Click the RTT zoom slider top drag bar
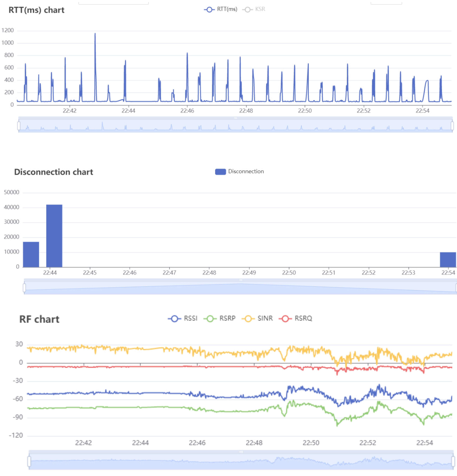The width and height of the screenshot is (457, 476). click(x=235, y=118)
